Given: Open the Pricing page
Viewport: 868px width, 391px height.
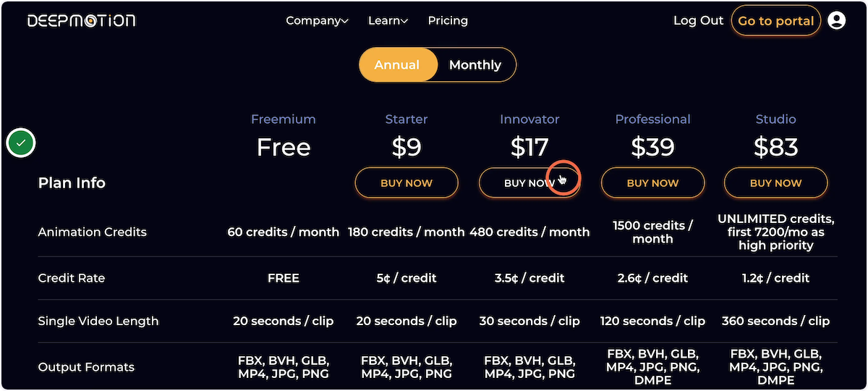Looking at the screenshot, I should point(448,20).
